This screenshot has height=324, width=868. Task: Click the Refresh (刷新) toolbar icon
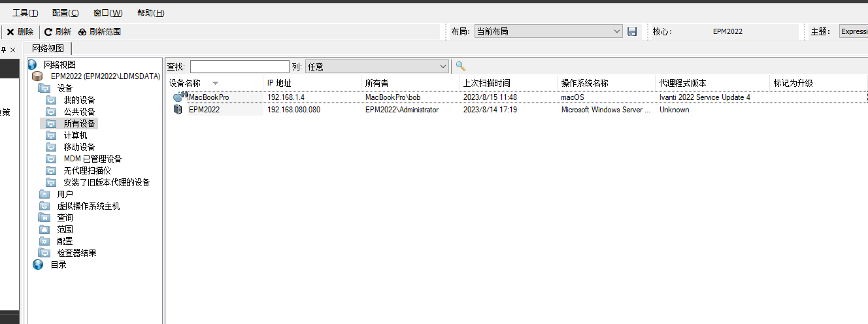click(48, 31)
